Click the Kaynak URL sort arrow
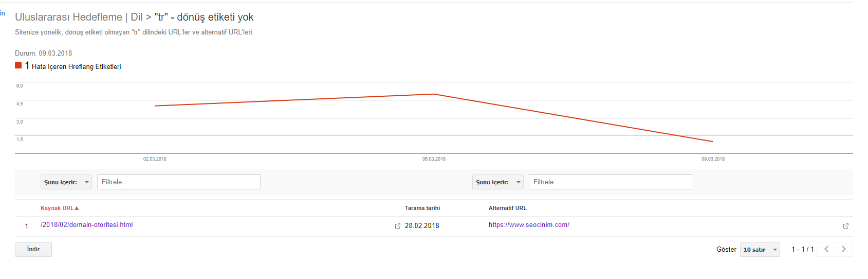 (x=77, y=208)
